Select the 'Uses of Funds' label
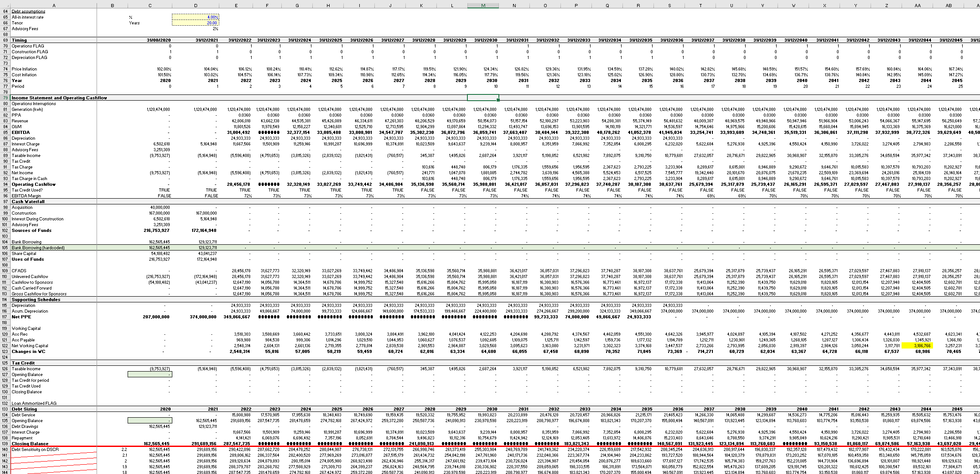The height and width of the screenshot is (474, 980). 28,259
